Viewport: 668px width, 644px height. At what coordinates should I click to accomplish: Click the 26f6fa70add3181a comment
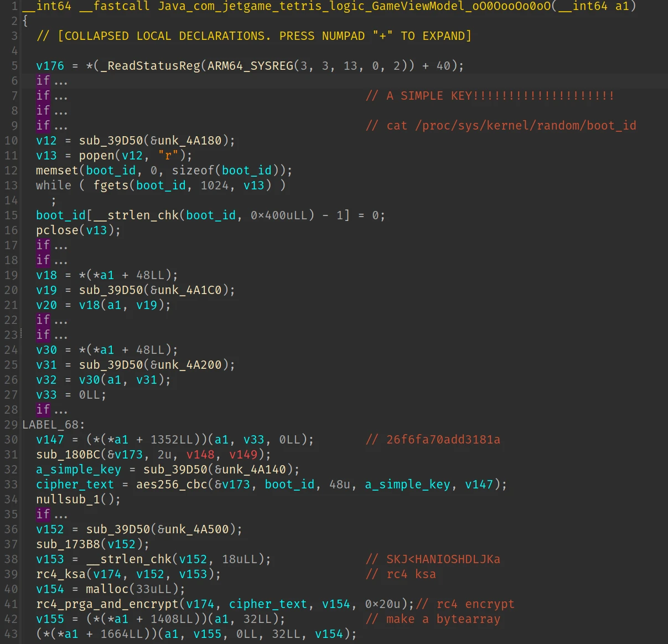443,440
